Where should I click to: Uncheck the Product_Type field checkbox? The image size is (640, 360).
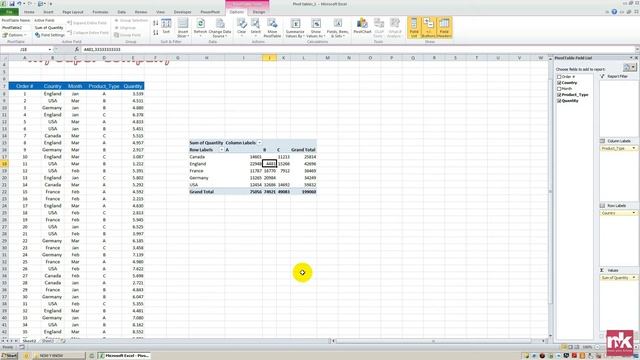pos(559,95)
